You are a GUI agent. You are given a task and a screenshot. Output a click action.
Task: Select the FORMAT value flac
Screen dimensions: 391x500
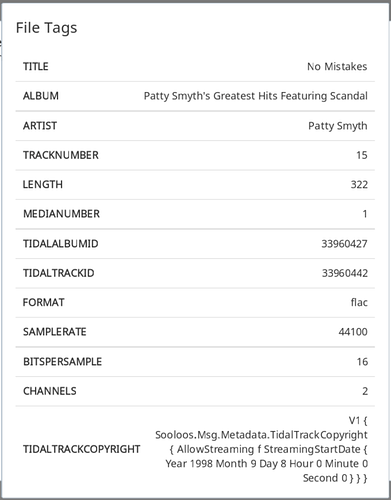click(359, 302)
